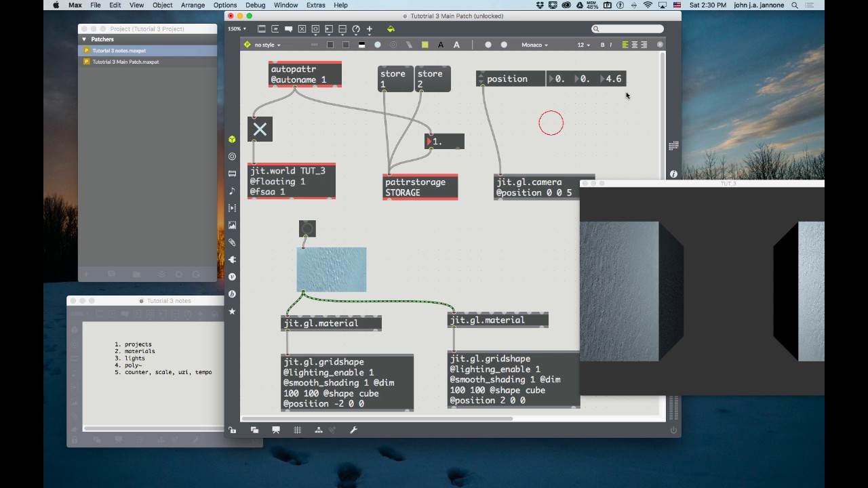The image size is (868, 488).
Task: Open the Monaco font dropdown
Action: pyautogui.click(x=534, y=45)
